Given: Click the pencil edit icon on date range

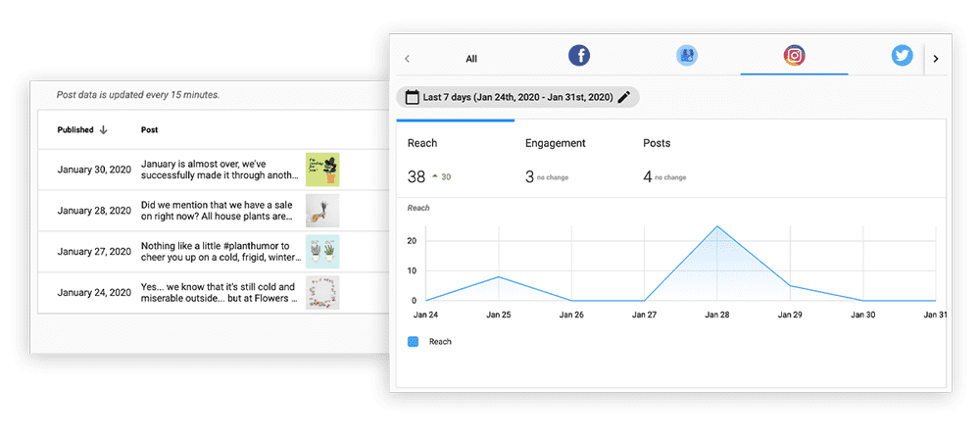Looking at the screenshot, I should (x=624, y=97).
